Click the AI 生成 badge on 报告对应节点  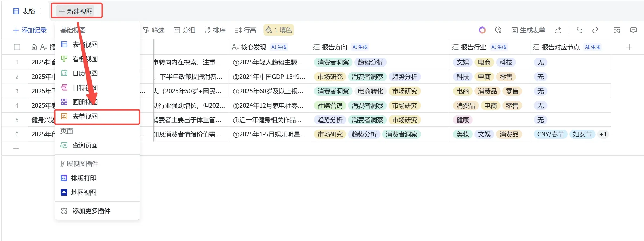click(592, 47)
